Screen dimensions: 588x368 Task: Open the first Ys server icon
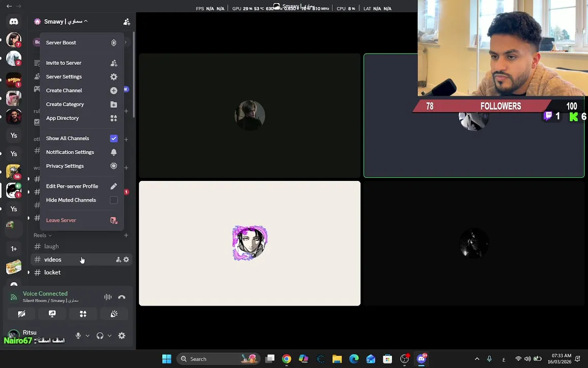point(13,135)
